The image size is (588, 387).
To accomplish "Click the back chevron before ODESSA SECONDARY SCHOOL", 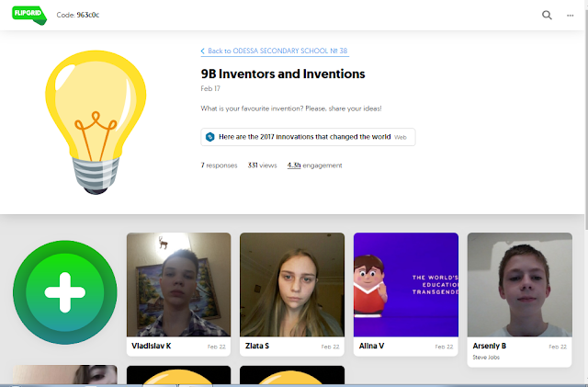I will click(x=203, y=51).
